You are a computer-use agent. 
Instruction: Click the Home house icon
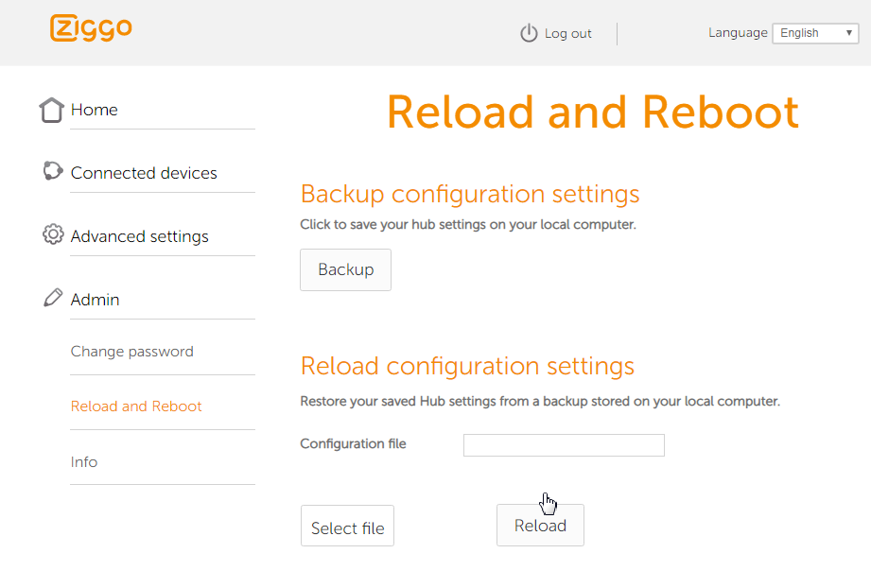[52, 110]
